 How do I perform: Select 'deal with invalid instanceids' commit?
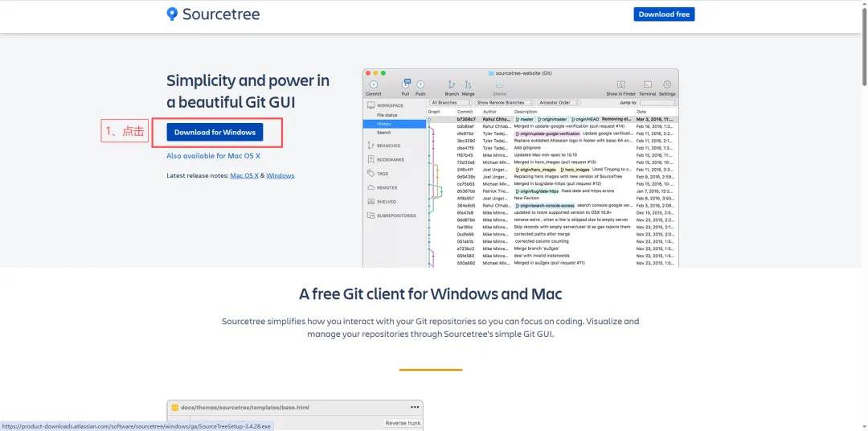(542, 256)
